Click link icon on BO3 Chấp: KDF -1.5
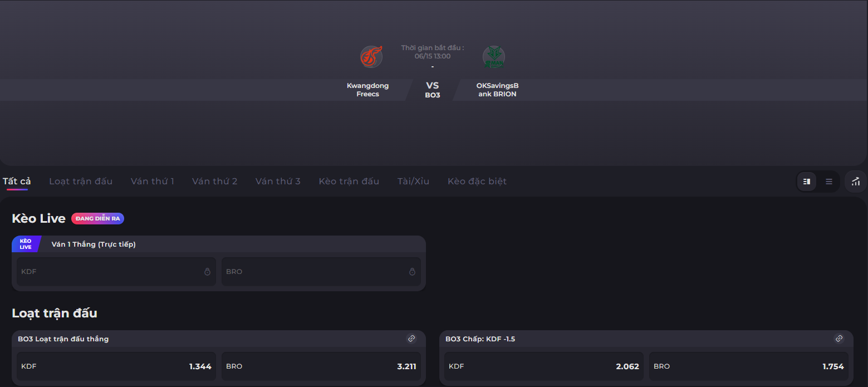Viewport: 868px width, 387px height. point(839,339)
